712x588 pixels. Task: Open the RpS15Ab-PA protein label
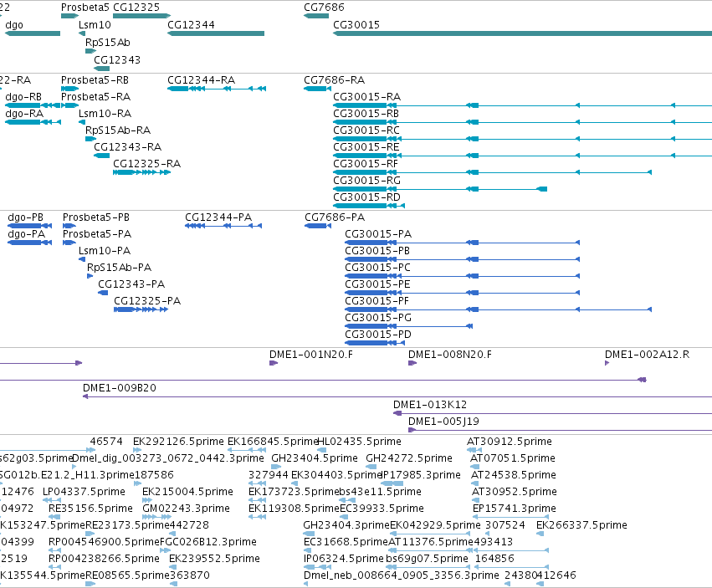click(x=119, y=268)
